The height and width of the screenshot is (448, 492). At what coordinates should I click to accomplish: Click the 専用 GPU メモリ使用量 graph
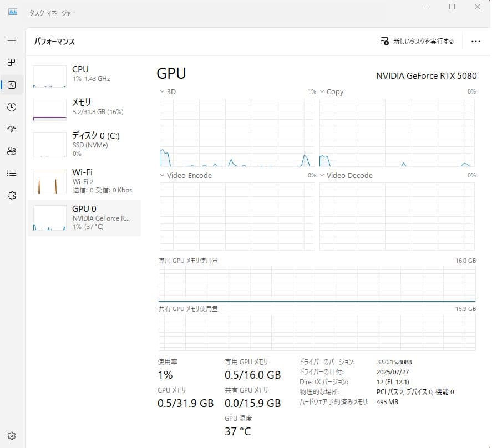point(316,283)
